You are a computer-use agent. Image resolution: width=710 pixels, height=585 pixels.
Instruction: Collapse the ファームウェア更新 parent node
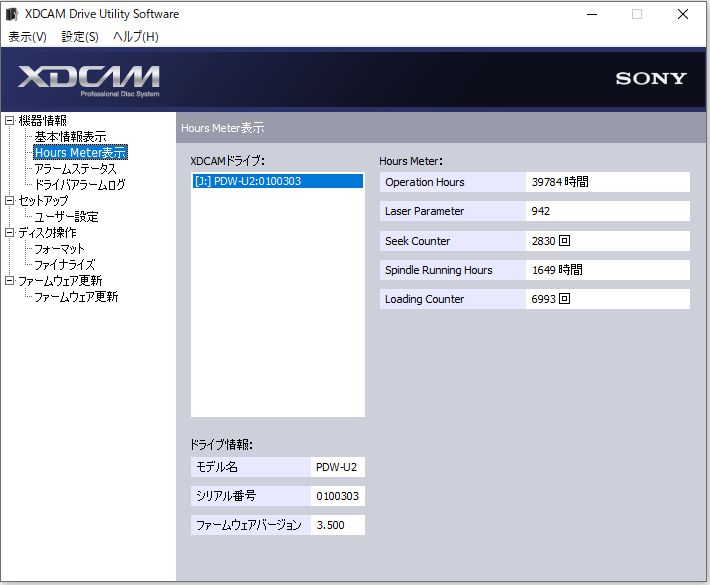tap(10, 281)
